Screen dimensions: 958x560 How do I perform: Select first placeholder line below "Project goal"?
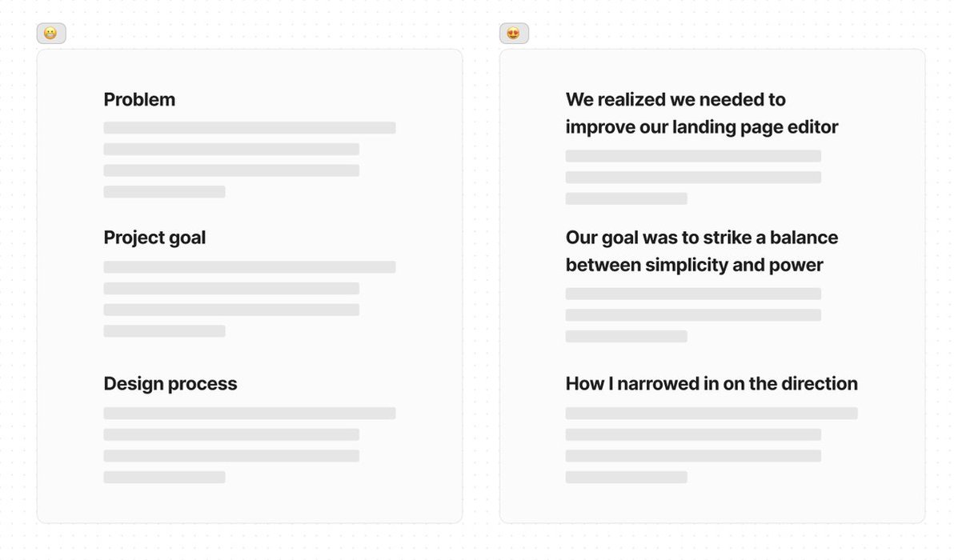tap(249, 267)
